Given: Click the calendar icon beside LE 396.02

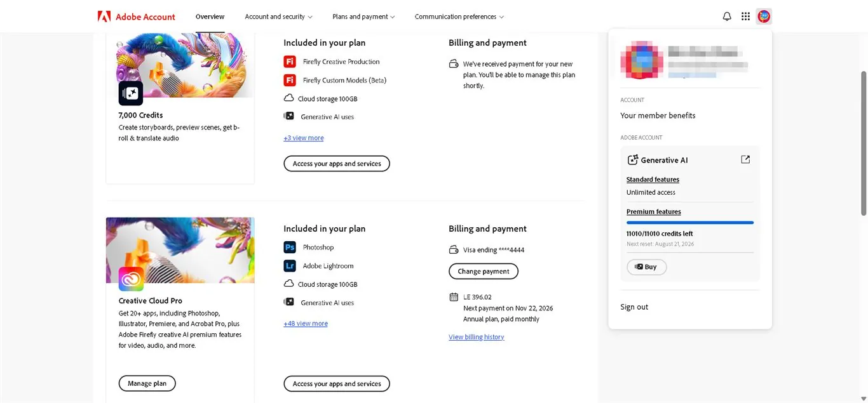Looking at the screenshot, I should tap(454, 297).
